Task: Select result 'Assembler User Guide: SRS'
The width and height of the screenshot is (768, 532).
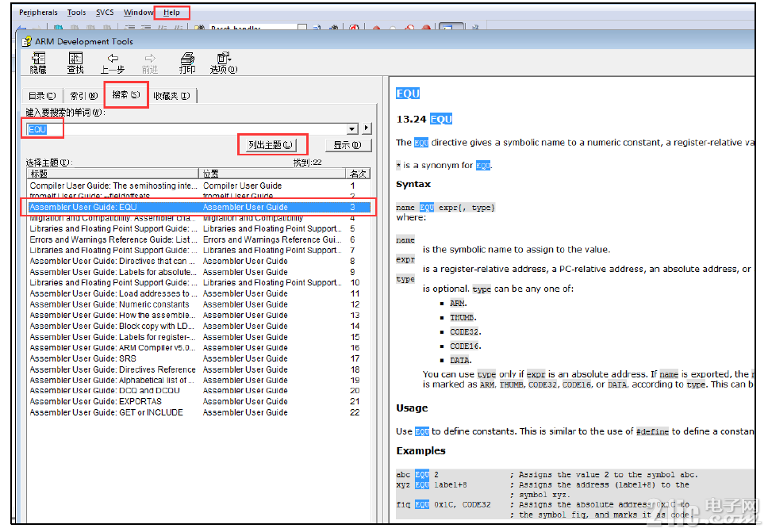Action: [198, 358]
